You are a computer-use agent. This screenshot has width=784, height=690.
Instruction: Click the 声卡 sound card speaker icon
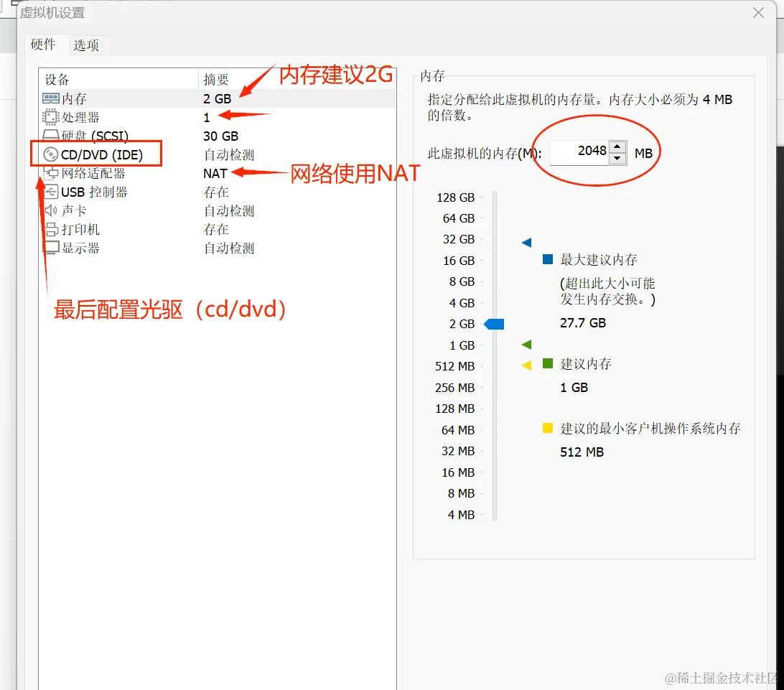[50, 210]
